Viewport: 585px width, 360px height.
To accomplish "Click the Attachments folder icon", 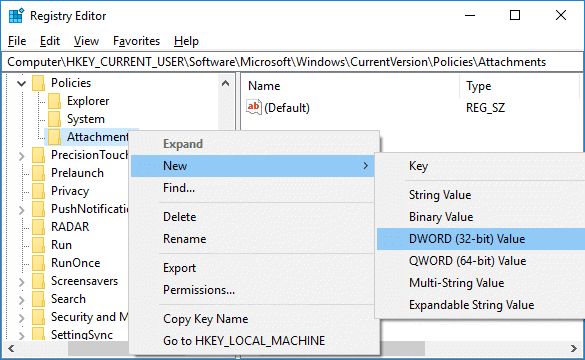I will (x=54, y=137).
